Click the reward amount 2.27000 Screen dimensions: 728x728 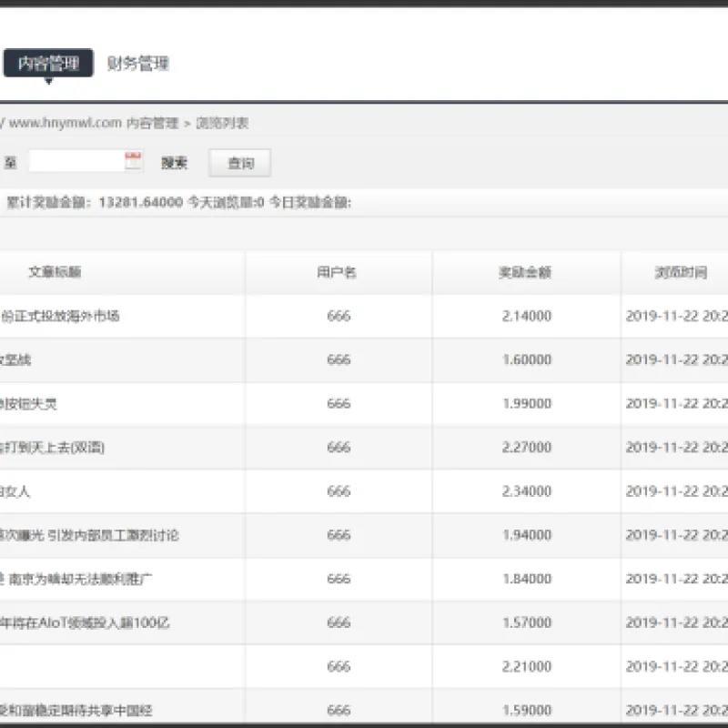[527, 447]
